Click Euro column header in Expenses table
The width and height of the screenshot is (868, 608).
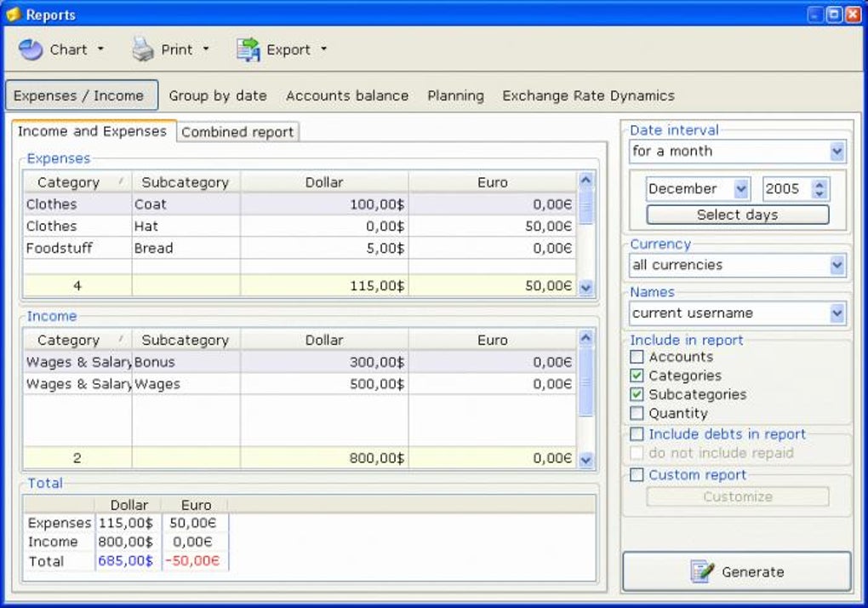click(492, 182)
